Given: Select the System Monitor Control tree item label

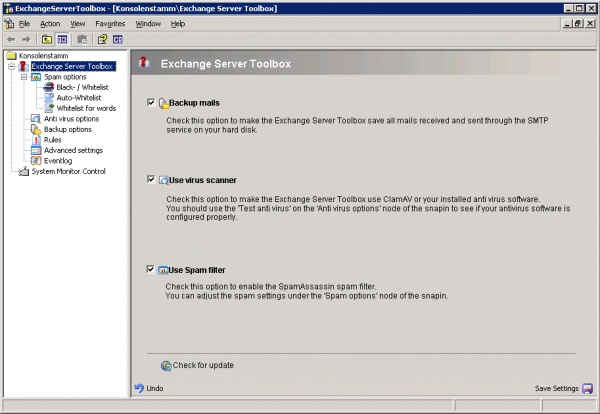Looking at the screenshot, I should coord(68,171).
